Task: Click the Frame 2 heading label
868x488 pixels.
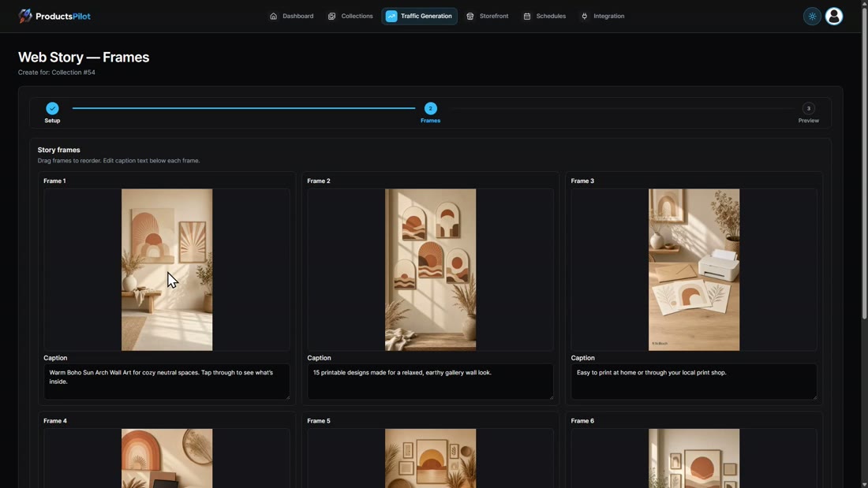Action: tap(318, 181)
